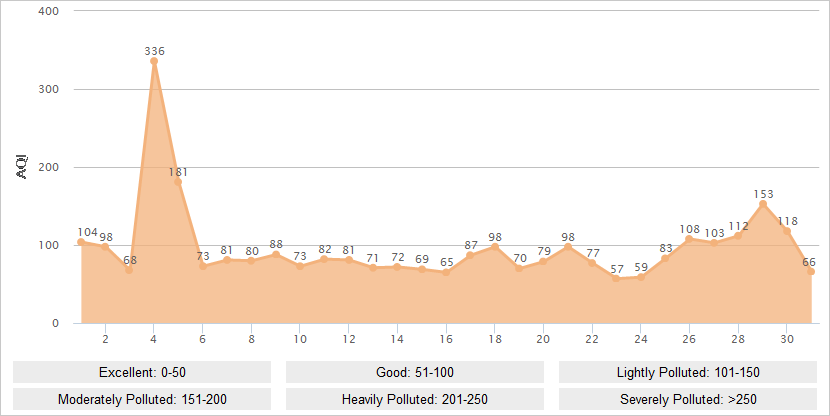This screenshot has height=416, width=830.
Task: Click the data point marker under 57
Action: pyautogui.click(x=616, y=278)
